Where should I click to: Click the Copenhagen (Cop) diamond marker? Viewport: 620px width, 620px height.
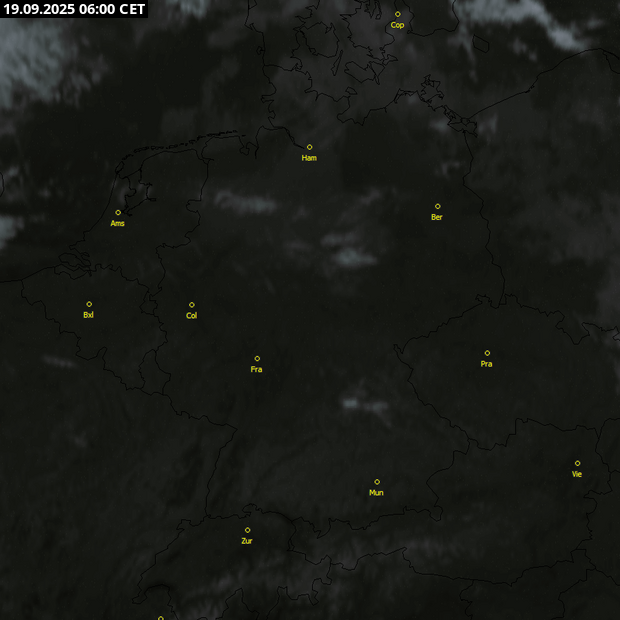click(398, 14)
